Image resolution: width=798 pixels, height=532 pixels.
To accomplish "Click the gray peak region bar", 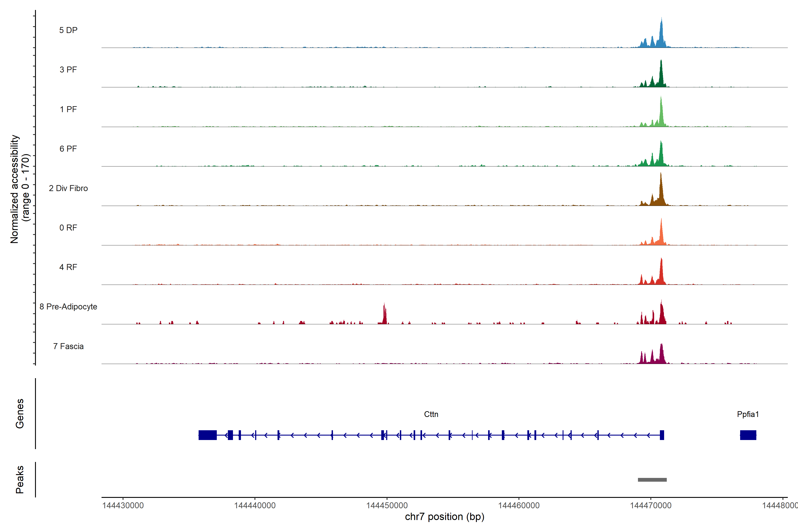I will (652, 480).
